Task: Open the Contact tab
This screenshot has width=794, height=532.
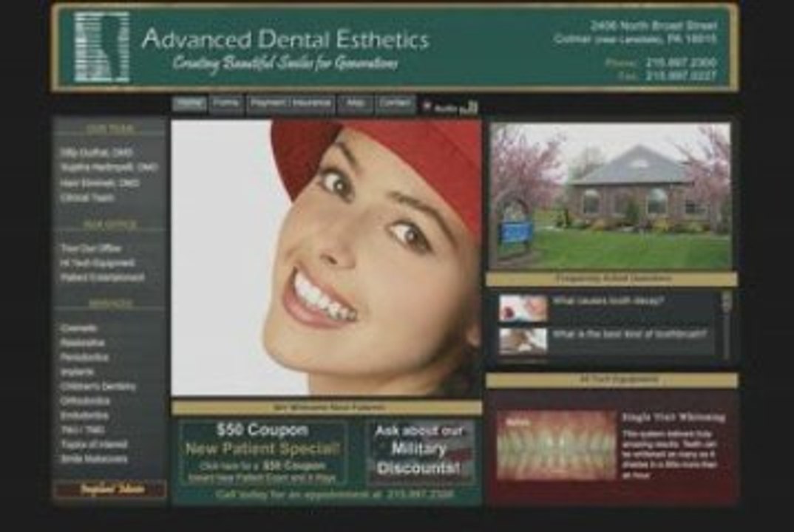Action: pyautogui.click(x=395, y=103)
